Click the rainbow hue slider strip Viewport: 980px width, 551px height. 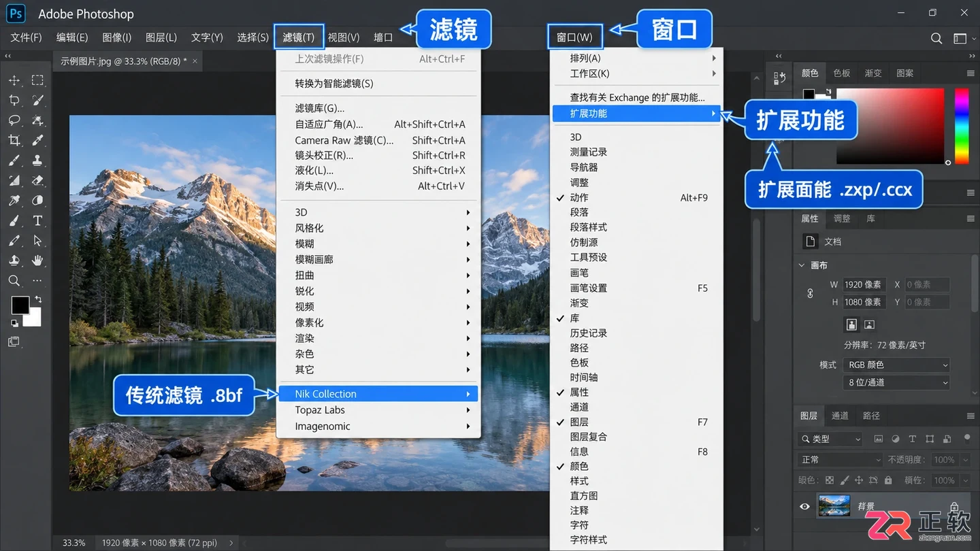(961, 126)
